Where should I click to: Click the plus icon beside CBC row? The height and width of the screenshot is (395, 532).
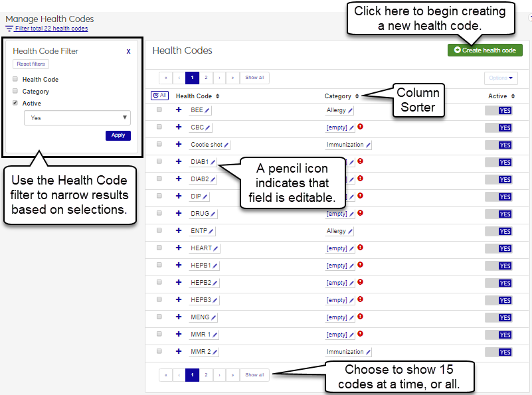pos(178,127)
